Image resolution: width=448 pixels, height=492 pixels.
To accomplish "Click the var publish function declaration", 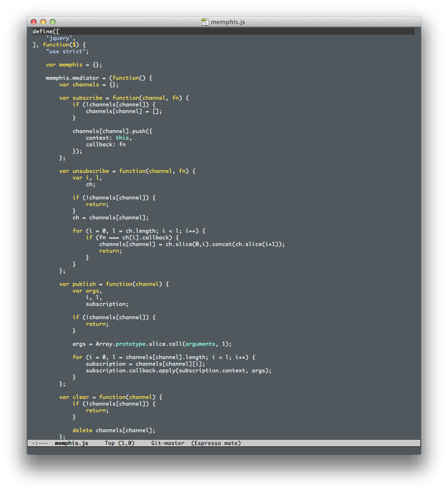I will (114, 284).
